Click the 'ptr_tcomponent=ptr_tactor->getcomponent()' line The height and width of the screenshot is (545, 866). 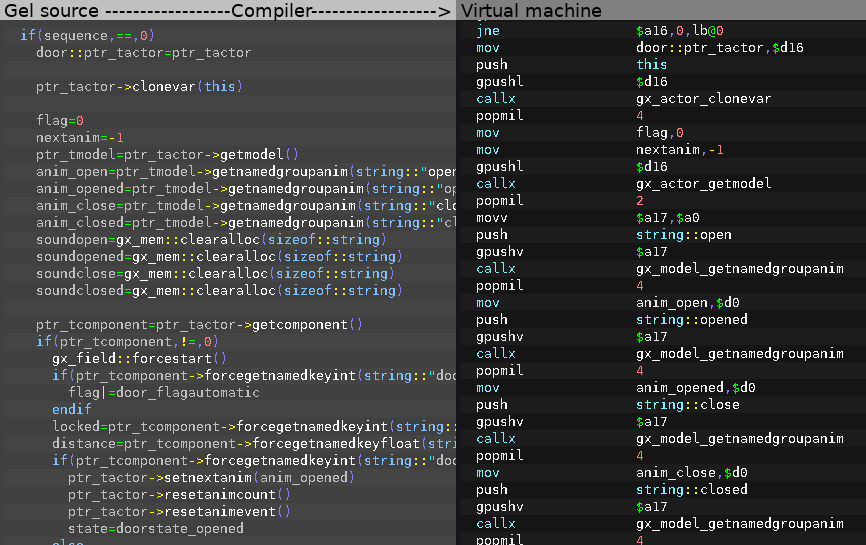pyautogui.click(x=199, y=325)
